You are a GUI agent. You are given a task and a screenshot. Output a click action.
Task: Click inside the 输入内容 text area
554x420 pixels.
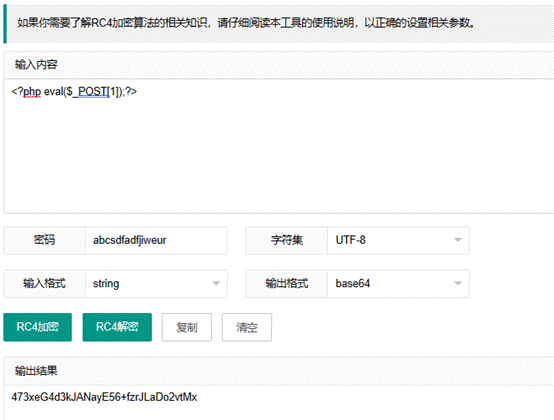279,146
